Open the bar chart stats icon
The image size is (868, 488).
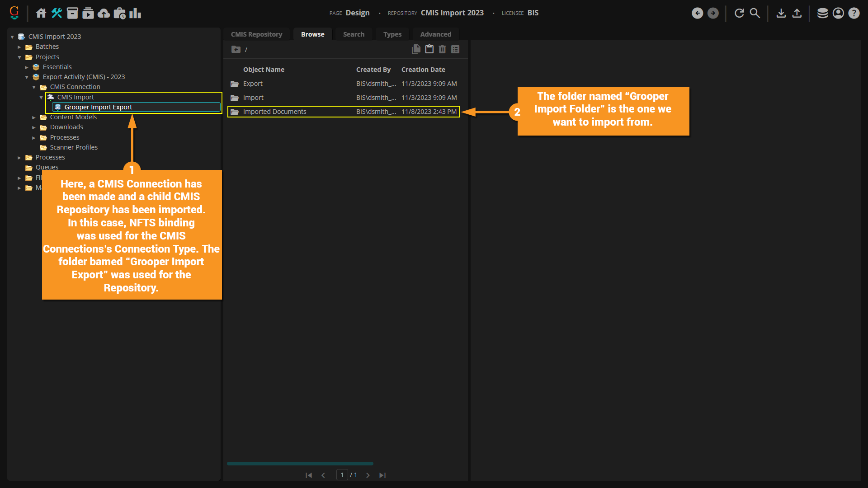click(135, 13)
